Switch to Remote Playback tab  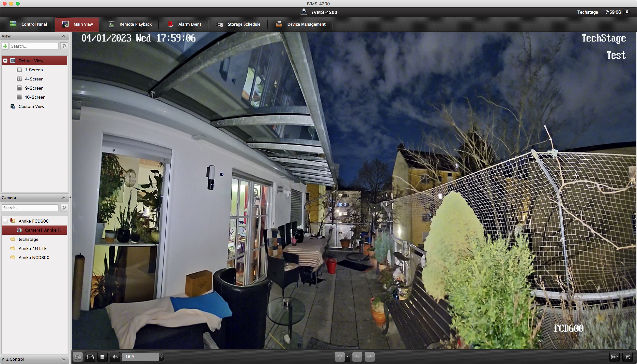point(130,24)
